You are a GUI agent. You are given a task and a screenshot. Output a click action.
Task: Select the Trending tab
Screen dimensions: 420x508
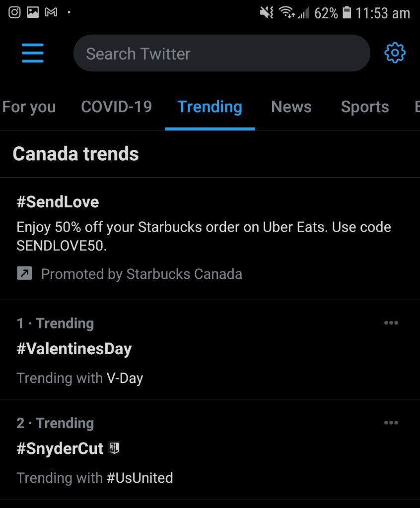click(210, 107)
